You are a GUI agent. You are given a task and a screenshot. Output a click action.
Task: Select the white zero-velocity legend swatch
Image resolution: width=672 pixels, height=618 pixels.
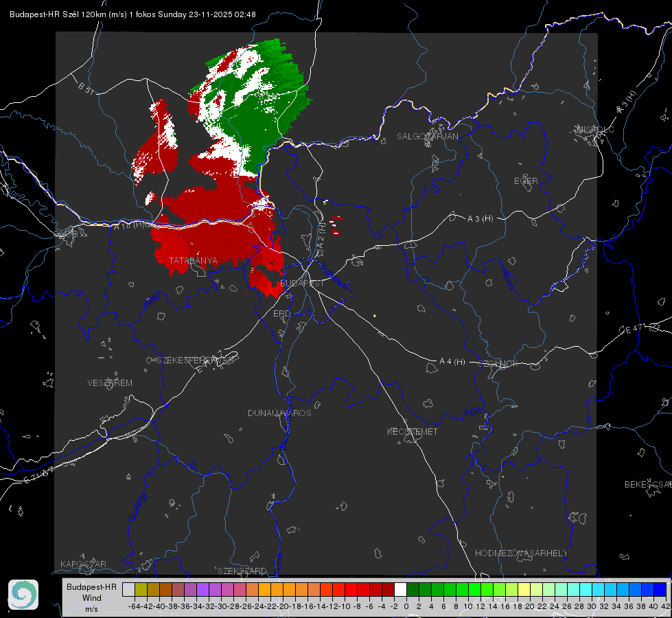(400, 589)
